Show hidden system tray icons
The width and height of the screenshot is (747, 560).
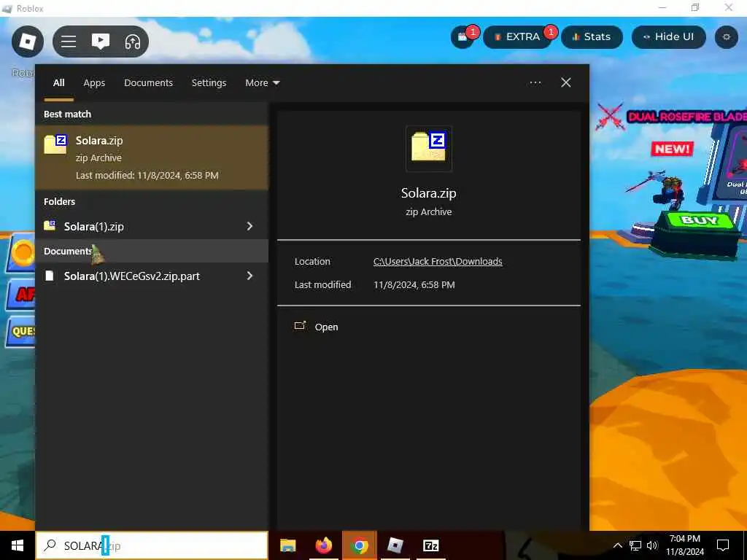click(617, 545)
